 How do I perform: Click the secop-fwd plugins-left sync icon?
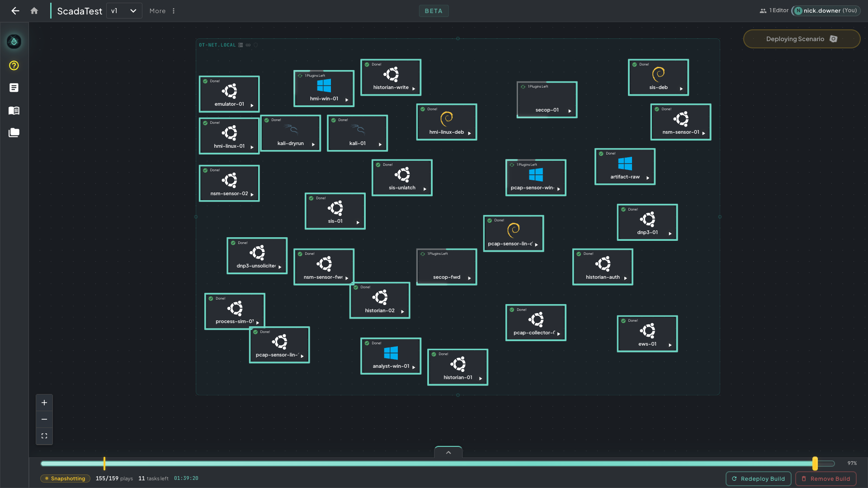click(x=423, y=254)
